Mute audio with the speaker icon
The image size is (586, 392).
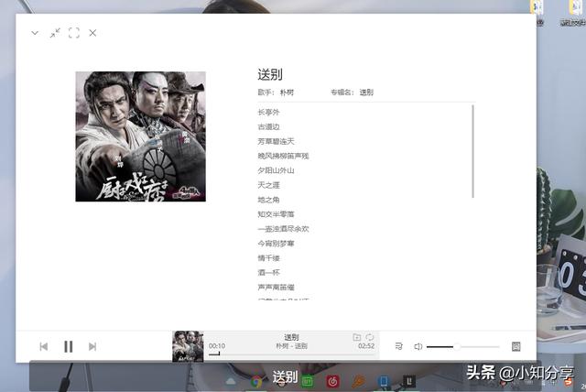418,347
